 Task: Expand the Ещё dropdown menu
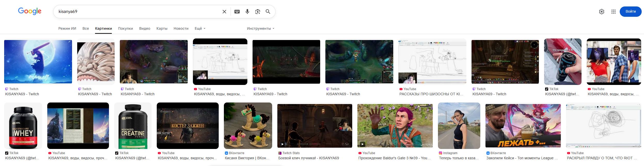tap(200, 28)
